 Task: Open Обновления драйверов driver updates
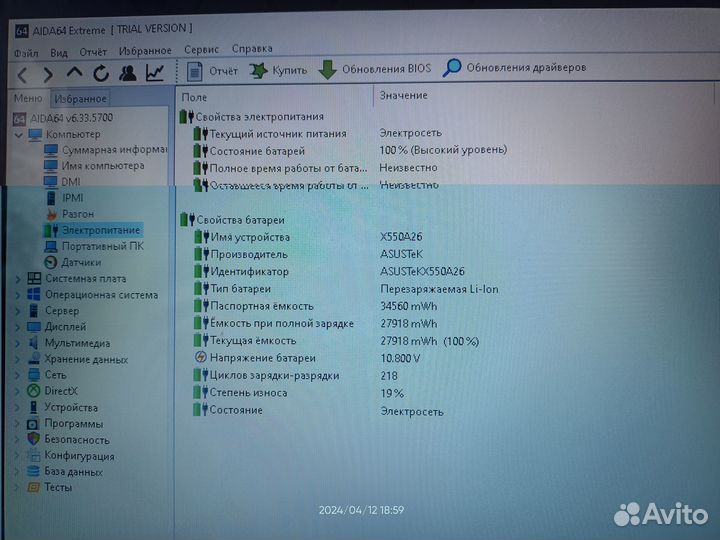click(x=515, y=68)
